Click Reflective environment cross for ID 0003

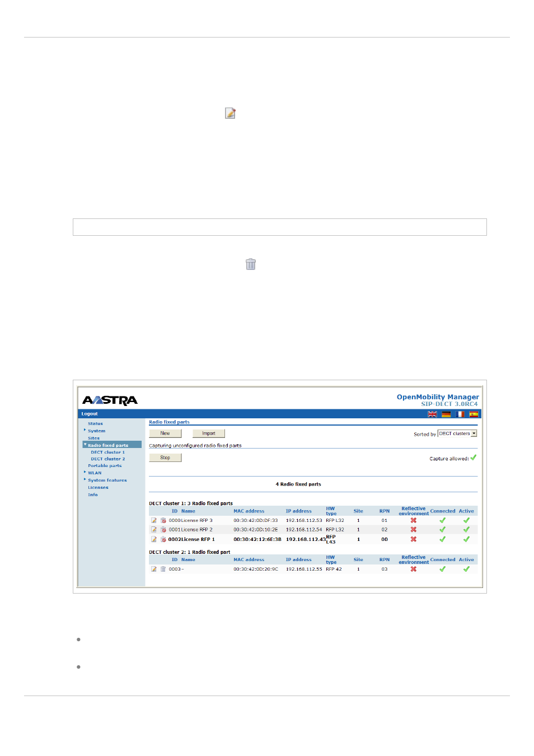coord(414,569)
